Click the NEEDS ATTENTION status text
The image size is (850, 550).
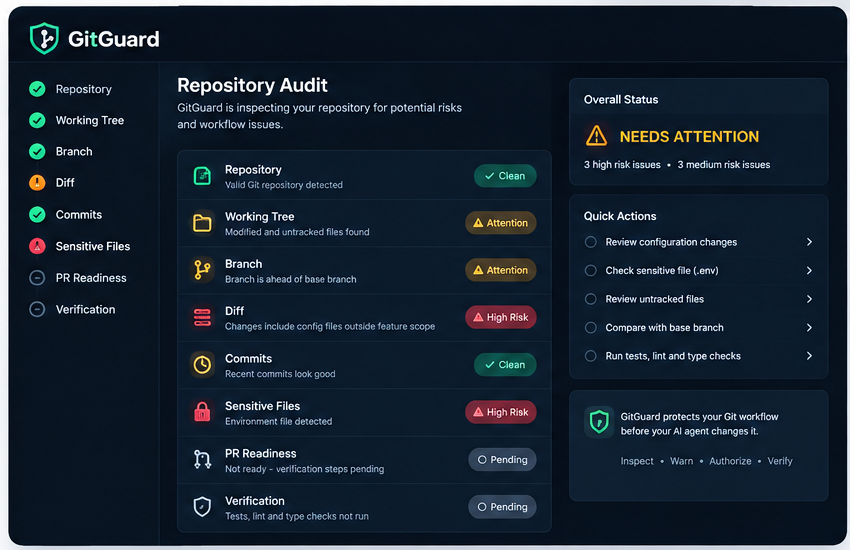point(689,137)
